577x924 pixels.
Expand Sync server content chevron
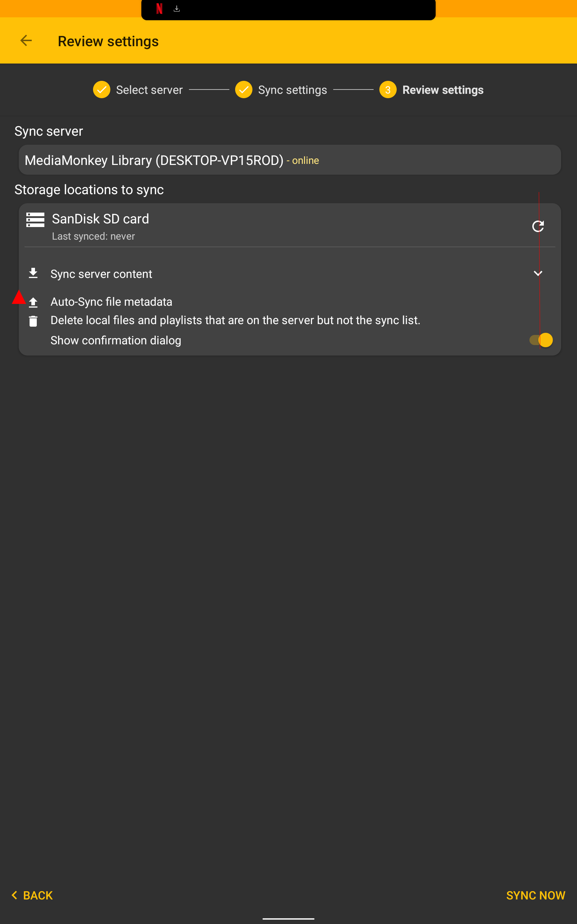[x=538, y=273]
